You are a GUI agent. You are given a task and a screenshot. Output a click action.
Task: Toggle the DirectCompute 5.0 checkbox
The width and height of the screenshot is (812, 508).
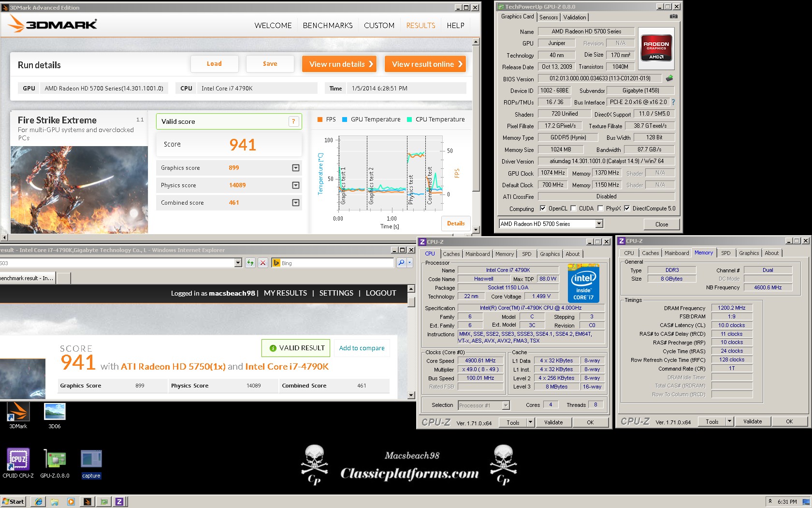click(x=627, y=209)
